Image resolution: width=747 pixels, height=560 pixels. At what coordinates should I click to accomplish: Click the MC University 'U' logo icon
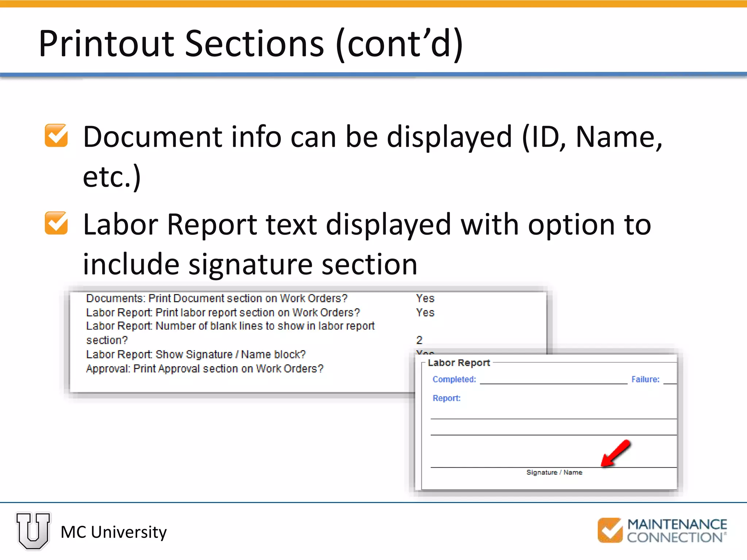pos(33,530)
